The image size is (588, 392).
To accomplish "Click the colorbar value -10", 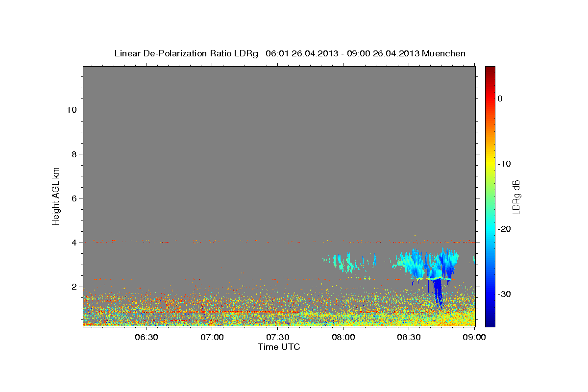I will (x=503, y=164).
